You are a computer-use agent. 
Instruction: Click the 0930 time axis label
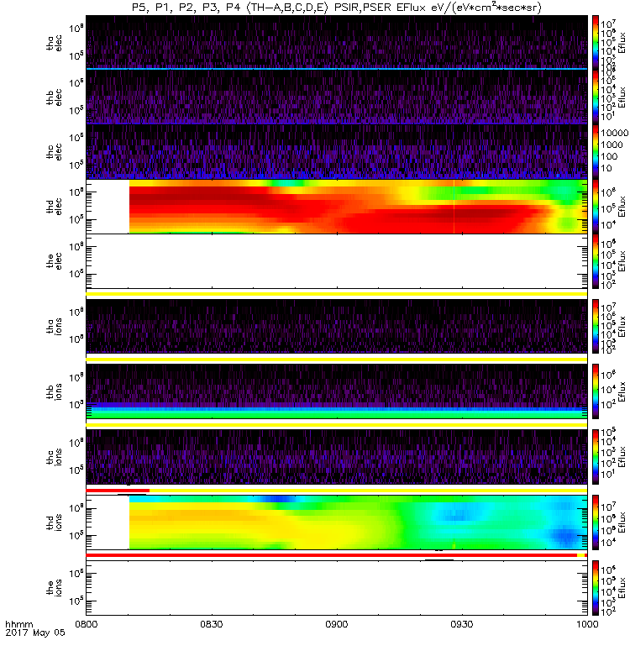tap(461, 624)
